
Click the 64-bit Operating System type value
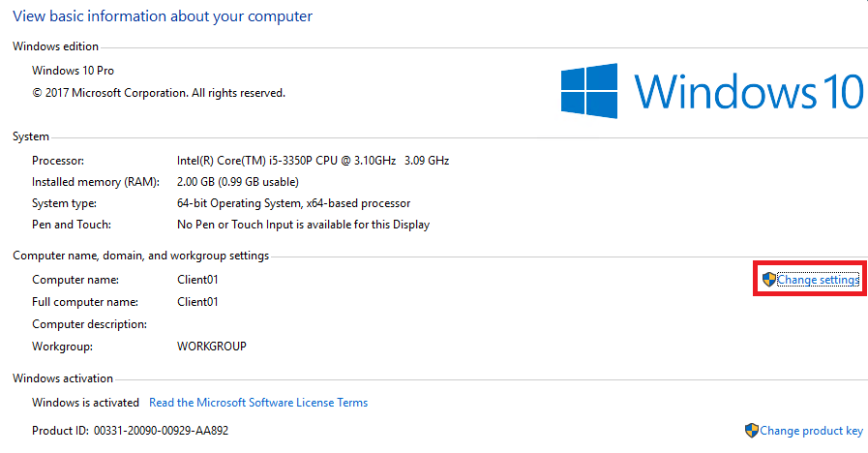point(293,203)
